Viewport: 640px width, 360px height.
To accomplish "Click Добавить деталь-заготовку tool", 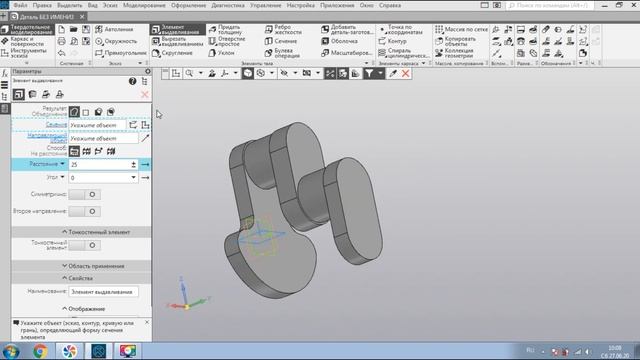I will pyautogui.click(x=347, y=29).
